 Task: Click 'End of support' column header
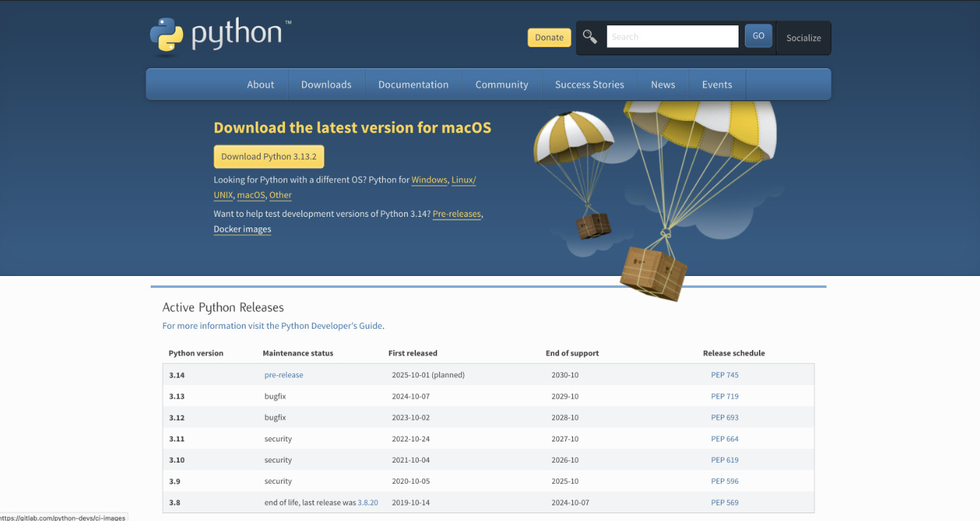[572, 353]
